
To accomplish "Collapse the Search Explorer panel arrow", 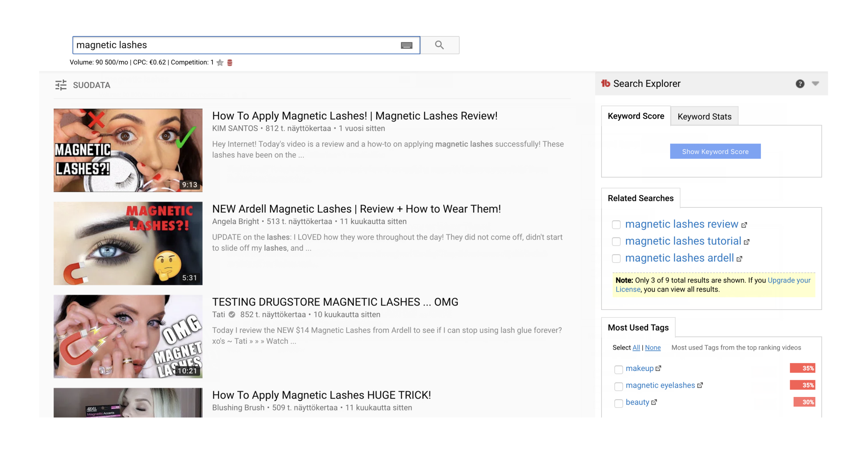I will click(815, 83).
